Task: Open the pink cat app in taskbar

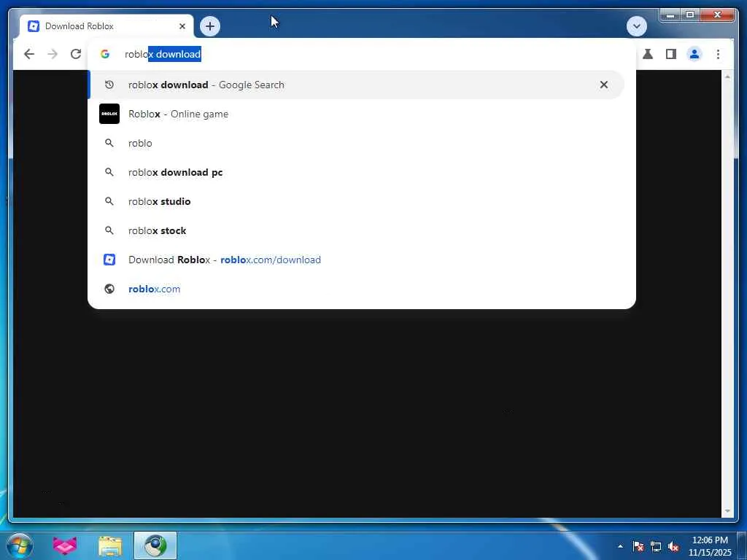Action: (x=65, y=545)
